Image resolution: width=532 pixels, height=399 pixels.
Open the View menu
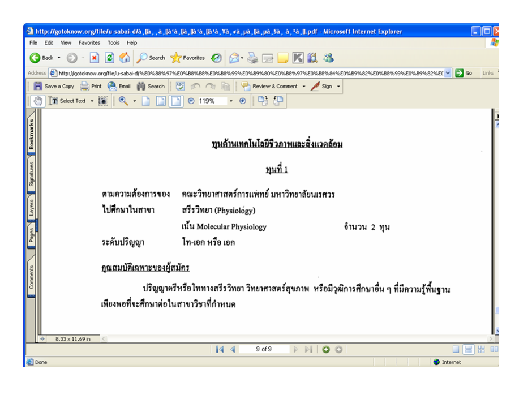[66, 43]
